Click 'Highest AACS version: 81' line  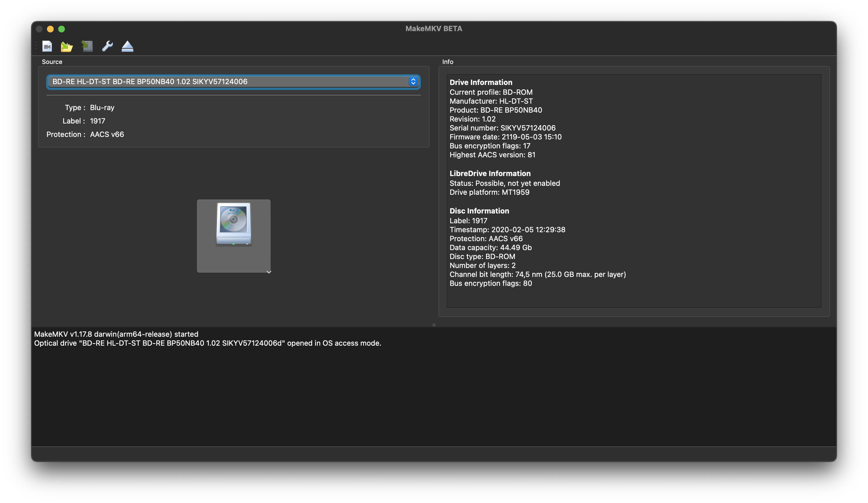[x=492, y=155]
